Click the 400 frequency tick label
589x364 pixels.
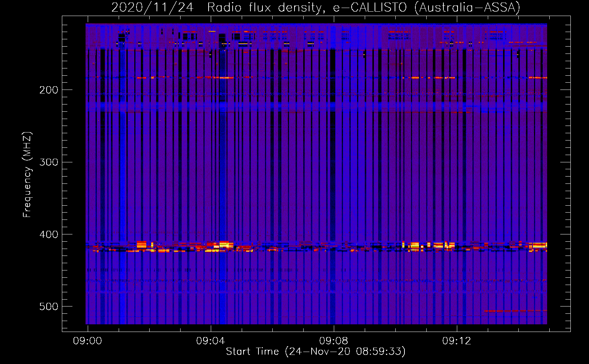[x=49, y=234]
